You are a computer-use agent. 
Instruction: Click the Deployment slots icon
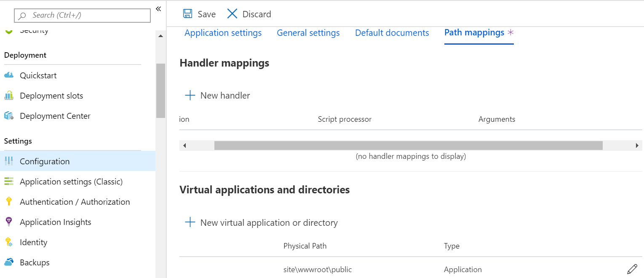(9, 96)
